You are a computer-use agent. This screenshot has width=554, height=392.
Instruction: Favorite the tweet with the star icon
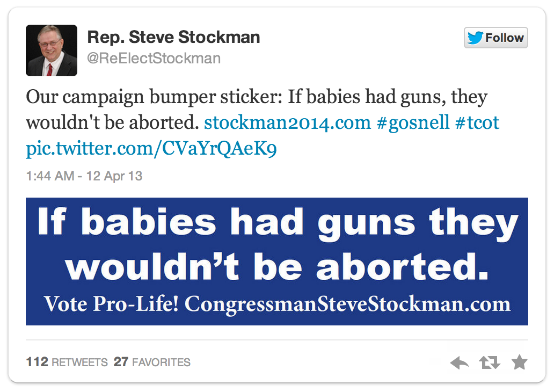point(519,363)
